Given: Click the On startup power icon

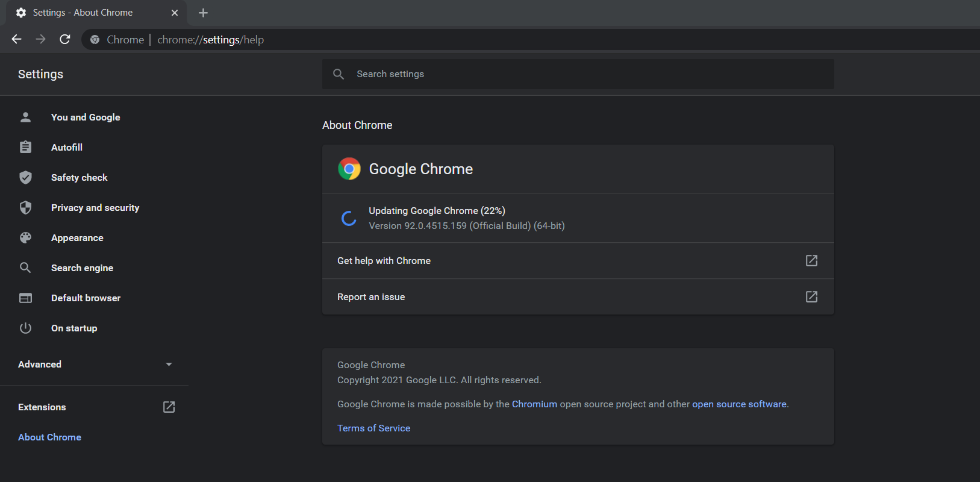Looking at the screenshot, I should tap(25, 328).
